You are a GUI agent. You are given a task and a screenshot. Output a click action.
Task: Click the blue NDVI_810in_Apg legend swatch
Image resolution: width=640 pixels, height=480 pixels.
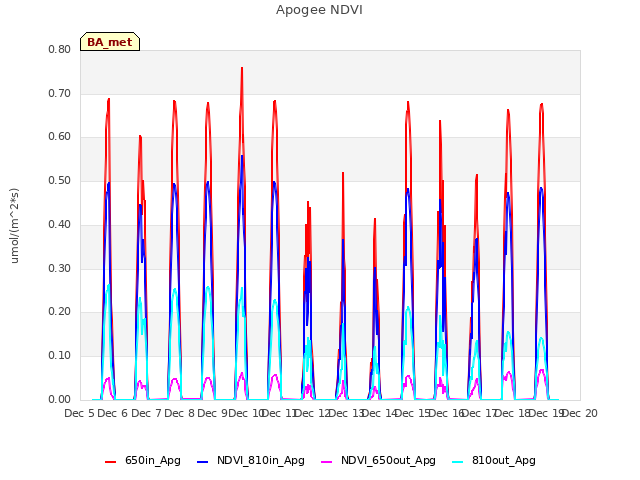pyautogui.click(x=202, y=462)
